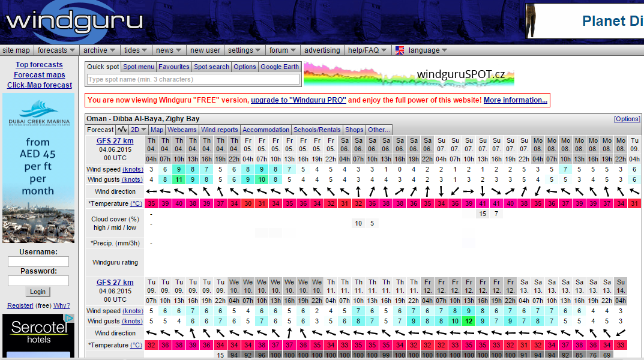Click upgrade to Windguru PRO link

pos(298,100)
